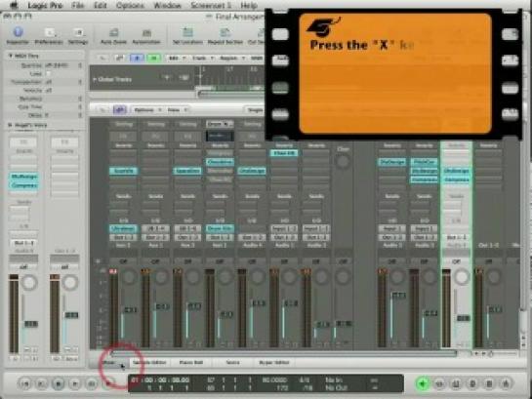Viewport: 532px width, 399px height.
Task: Open the Arrange Region menu dropdown
Action: click(x=232, y=59)
